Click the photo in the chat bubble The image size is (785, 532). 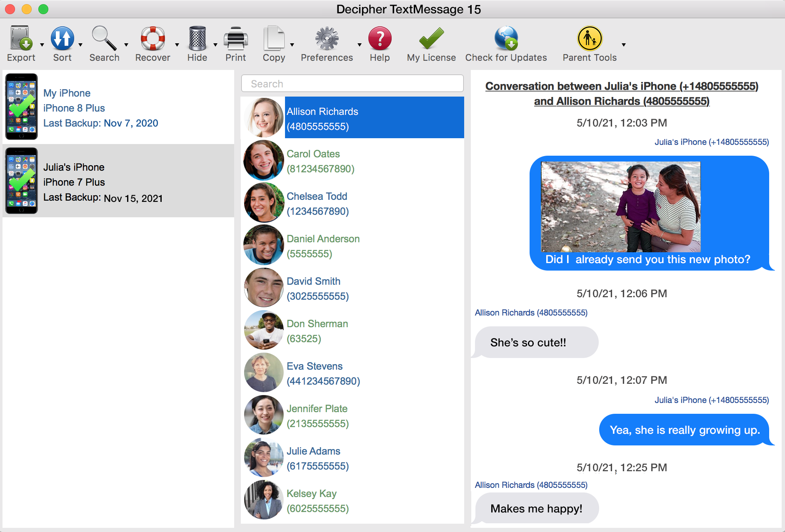(620, 206)
